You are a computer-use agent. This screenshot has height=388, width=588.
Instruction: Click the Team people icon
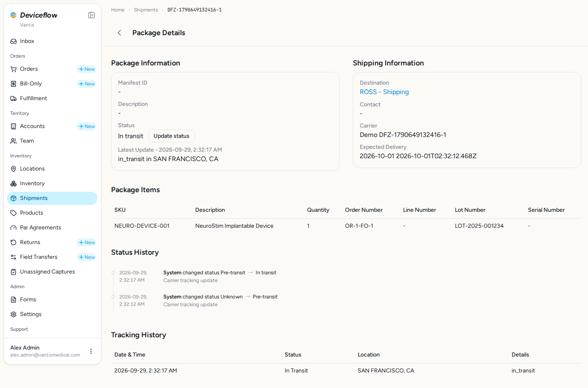[x=13, y=141]
